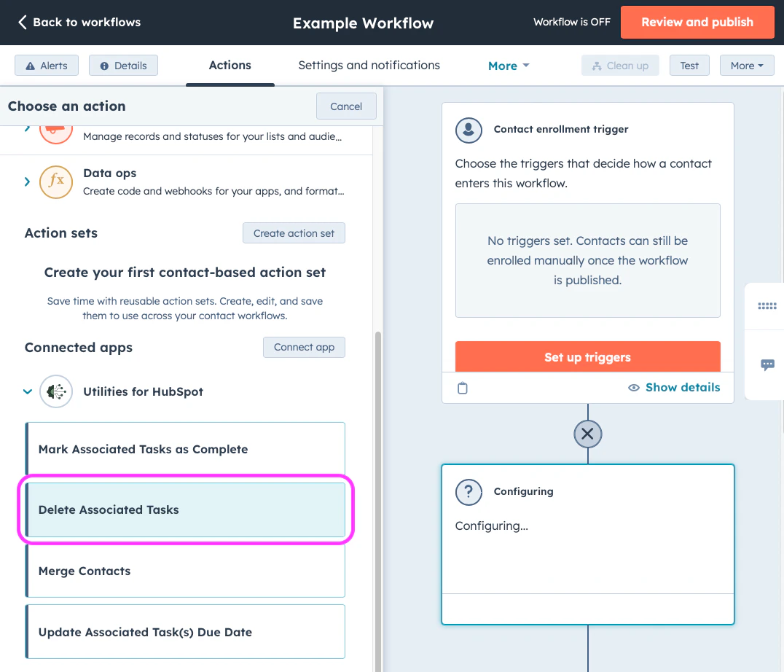Switch to Settings and notifications tab
This screenshot has height=672, width=784.
point(369,66)
